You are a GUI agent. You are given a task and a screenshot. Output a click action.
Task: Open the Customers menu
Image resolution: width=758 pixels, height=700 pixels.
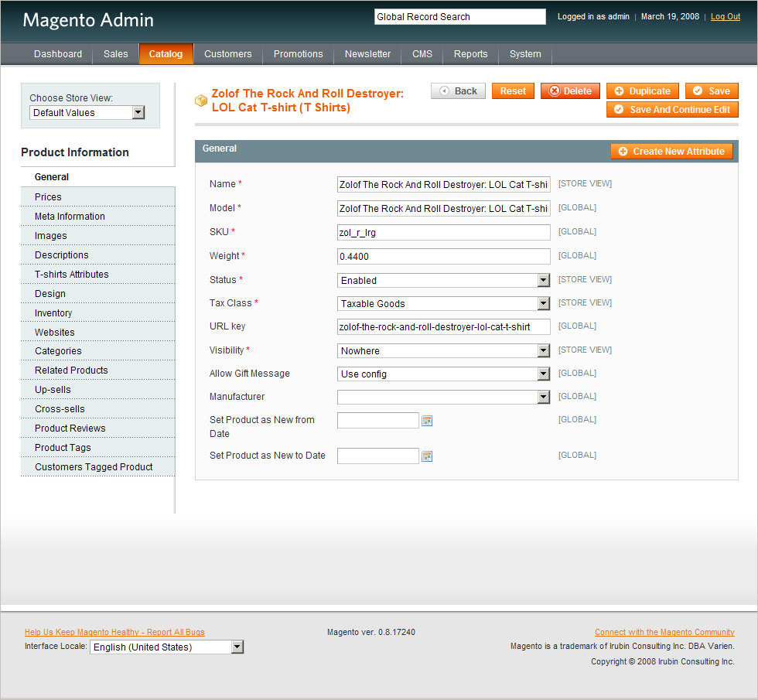228,54
